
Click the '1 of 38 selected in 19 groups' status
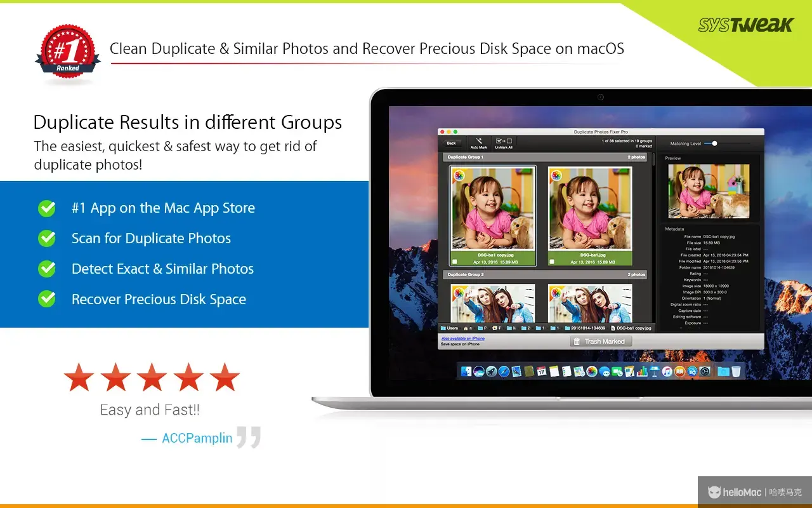626,141
